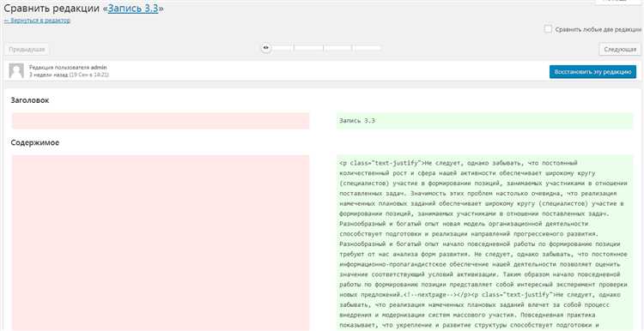Viewport: 644px width, 331px height.
Task: Click «Редакция пользователя admin» text
Action: pyautogui.click(x=69, y=67)
